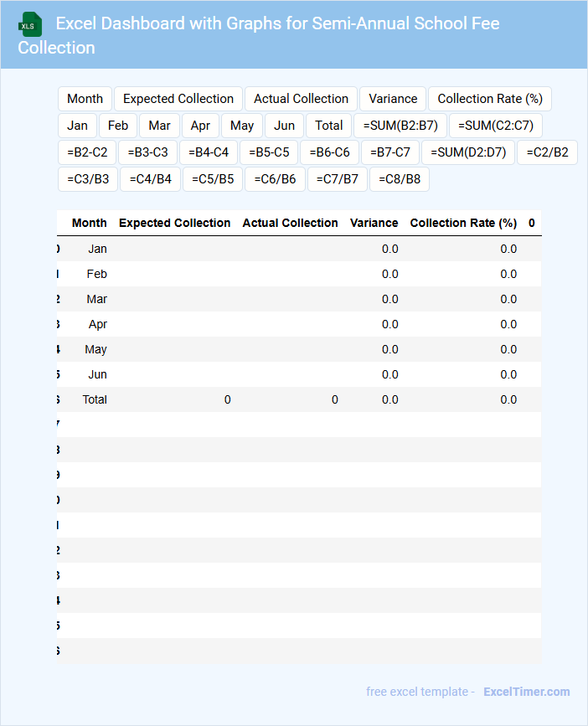This screenshot has width=588, height=726.
Task: Select the 'Month' tag chip
Action: (x=85, y=99)
